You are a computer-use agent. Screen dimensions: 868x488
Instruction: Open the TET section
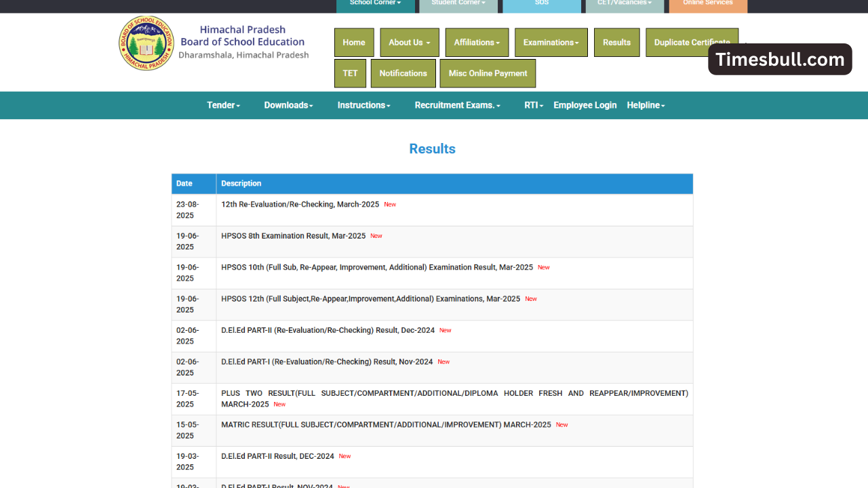click(x=350, y=73)
